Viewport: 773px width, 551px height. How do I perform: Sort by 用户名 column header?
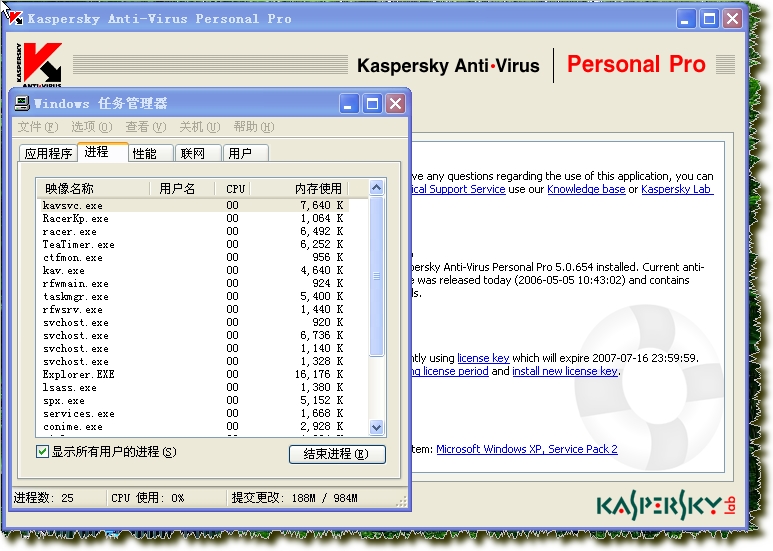182,188
